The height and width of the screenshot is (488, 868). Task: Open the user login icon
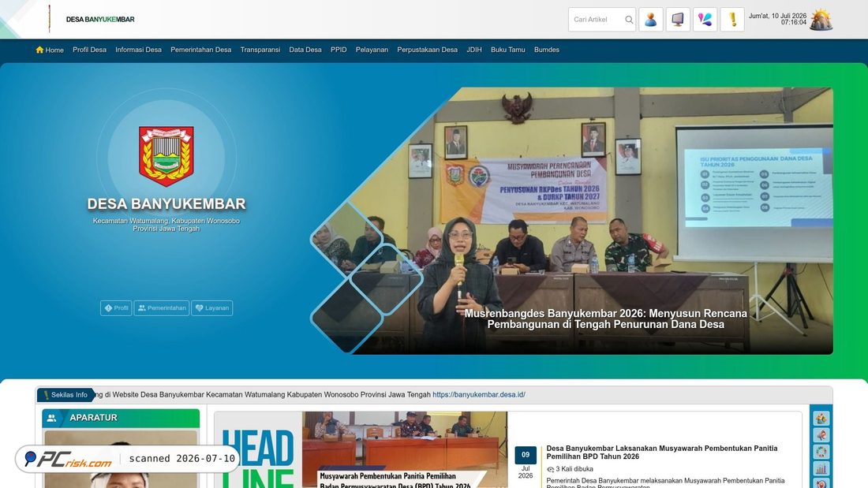click(x=651, y=20)
